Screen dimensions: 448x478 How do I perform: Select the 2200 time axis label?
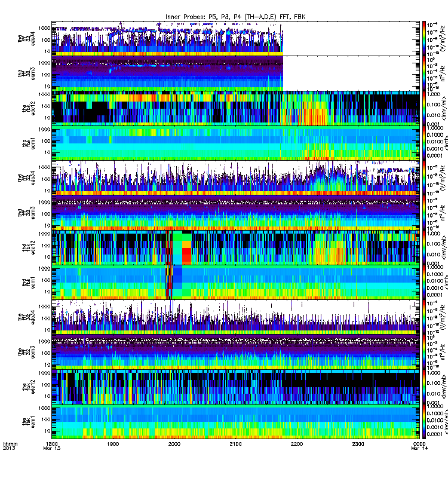[297, 444]
